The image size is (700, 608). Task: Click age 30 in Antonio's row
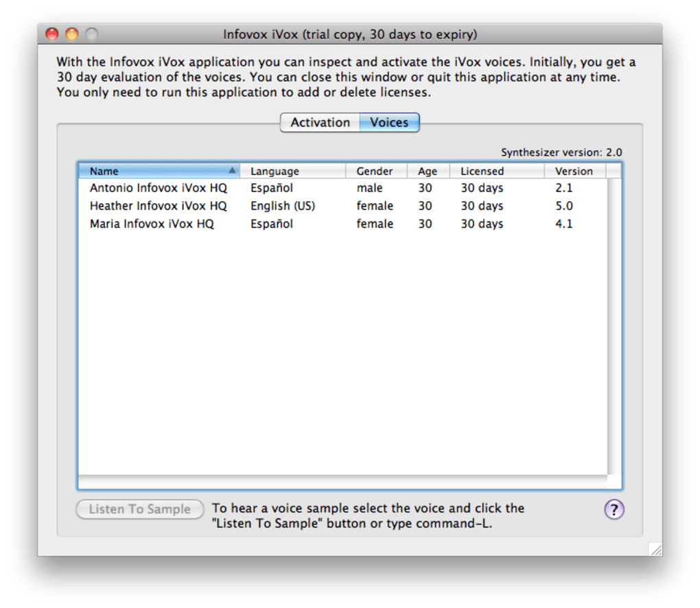[425, 188]
